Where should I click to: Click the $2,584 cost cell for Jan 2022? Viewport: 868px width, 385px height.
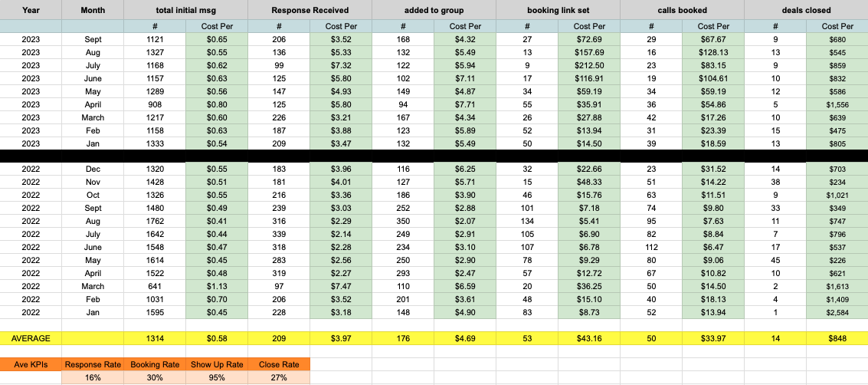point(837,312)
